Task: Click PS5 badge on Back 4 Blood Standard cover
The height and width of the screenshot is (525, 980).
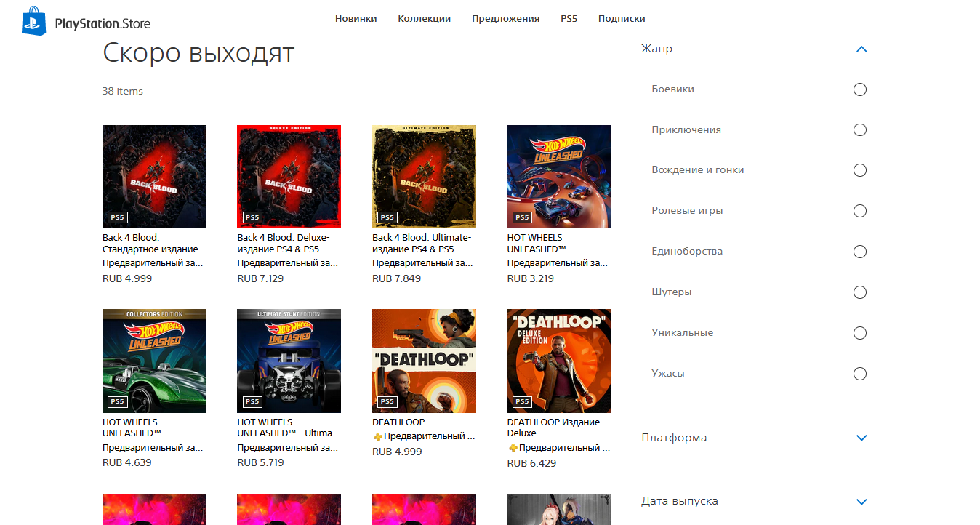Action: (x=117, y=217)
